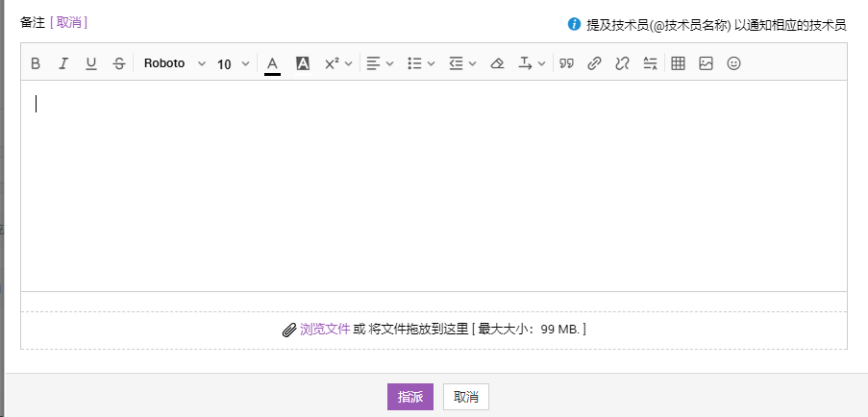Choose the font color swatch
Screen dimensions: 868x417
tap(272, 63)
